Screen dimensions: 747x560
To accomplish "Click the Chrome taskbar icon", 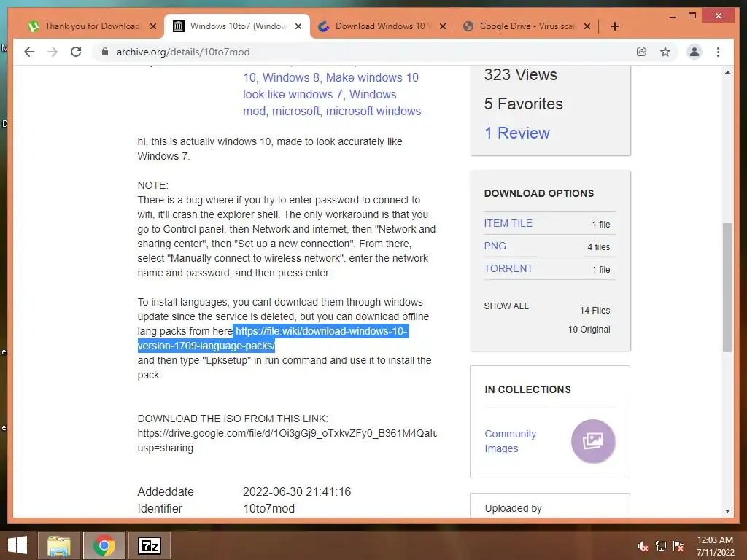I will click(104, 545).
